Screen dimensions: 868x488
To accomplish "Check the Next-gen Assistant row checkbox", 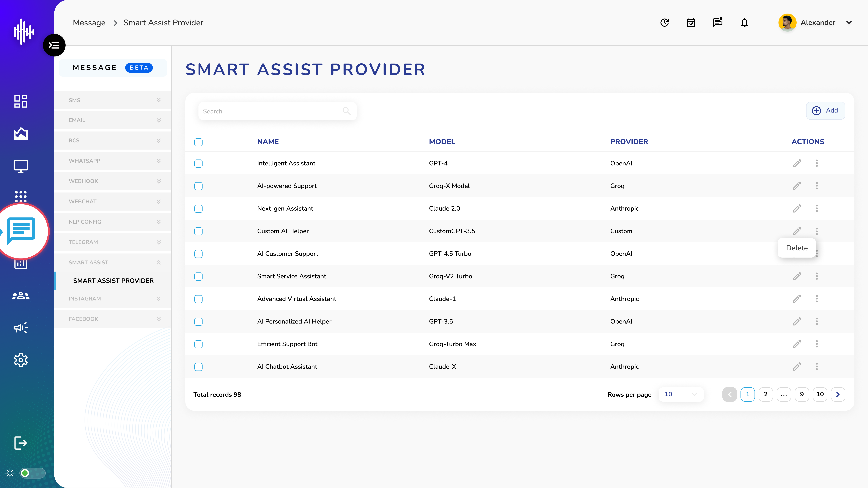I will tap(198, 208).
